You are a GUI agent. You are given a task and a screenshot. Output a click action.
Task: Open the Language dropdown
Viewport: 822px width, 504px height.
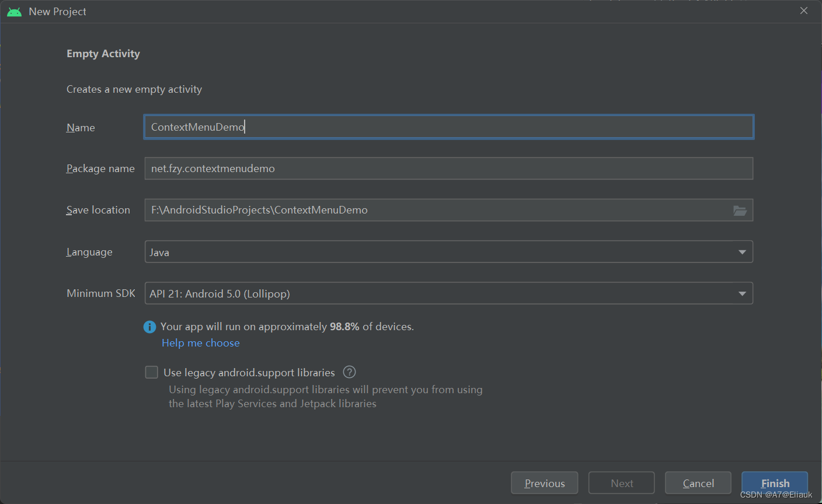point(448,252)
